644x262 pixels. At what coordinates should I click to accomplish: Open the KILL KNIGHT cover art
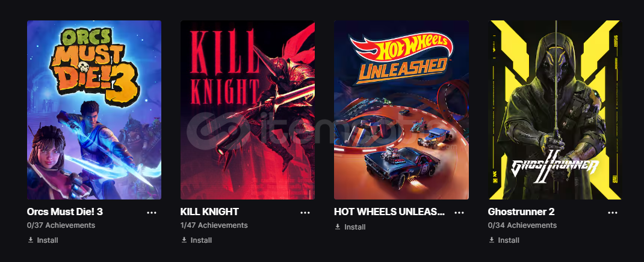[247, 110]
